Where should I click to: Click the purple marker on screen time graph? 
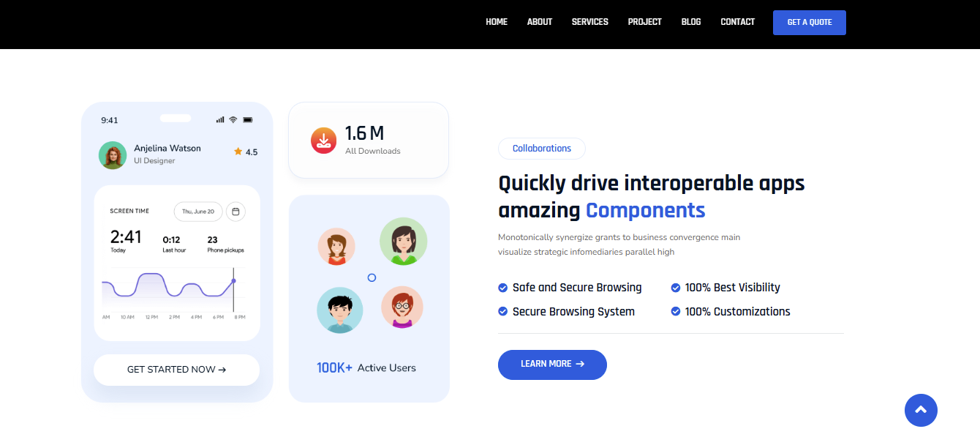[233, 281]
